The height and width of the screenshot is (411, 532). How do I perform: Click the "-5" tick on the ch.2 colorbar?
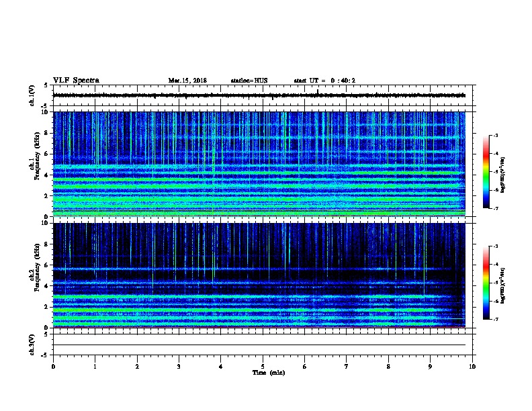coord(495,283)
